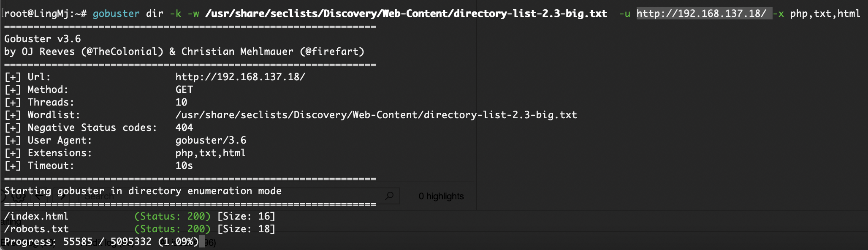This screenshot has height=250, width=868.
Task: Click the block cursor after the progress percentage
Action: click(x=202, y=242)
